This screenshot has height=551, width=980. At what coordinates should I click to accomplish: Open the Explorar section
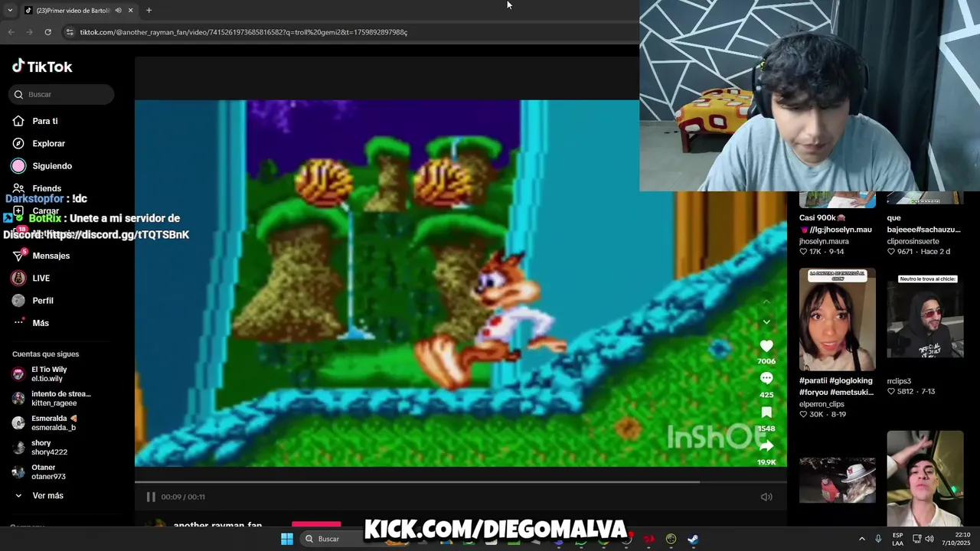pos(48,143)
